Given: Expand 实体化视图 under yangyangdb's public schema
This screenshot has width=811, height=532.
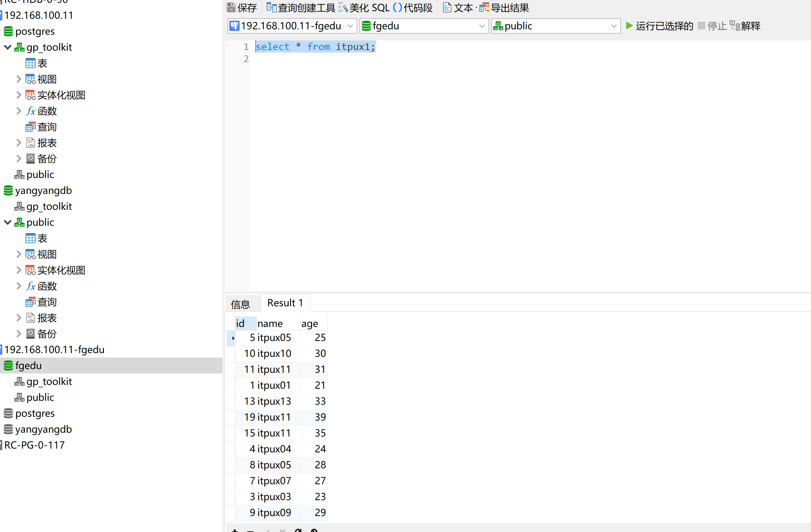Looking at the screenshot, I should click(19, 270).
